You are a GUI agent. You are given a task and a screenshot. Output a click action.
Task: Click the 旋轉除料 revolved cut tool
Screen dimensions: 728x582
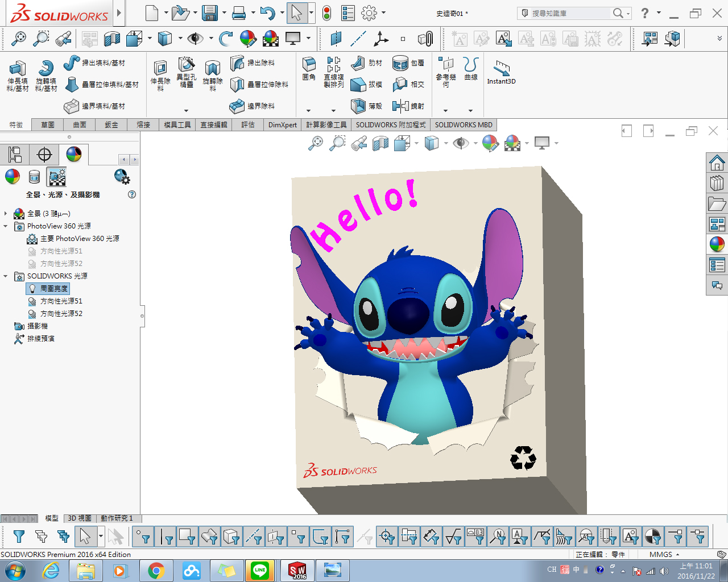pos(212,76)
